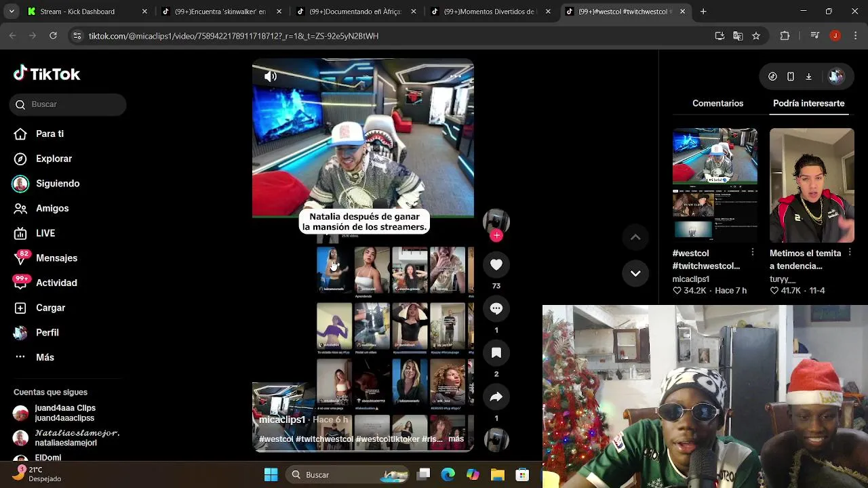The image size is (868, 488).
Task: Open the spinning sound disc below share
Action: point(496,439)
